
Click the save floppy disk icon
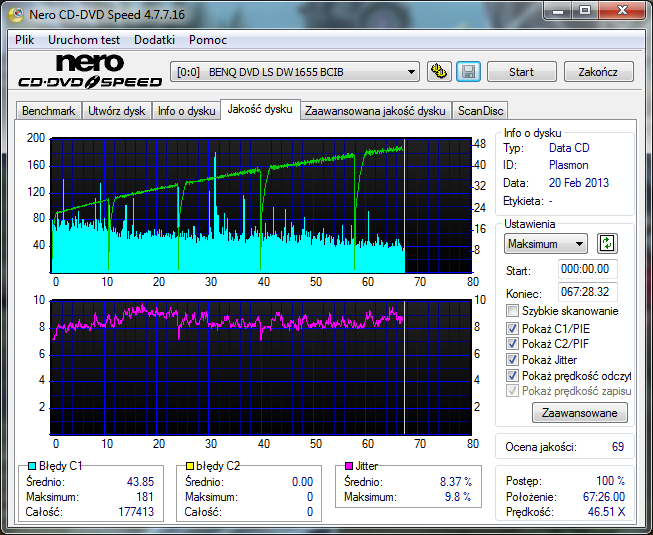click(x=469, y=72)
